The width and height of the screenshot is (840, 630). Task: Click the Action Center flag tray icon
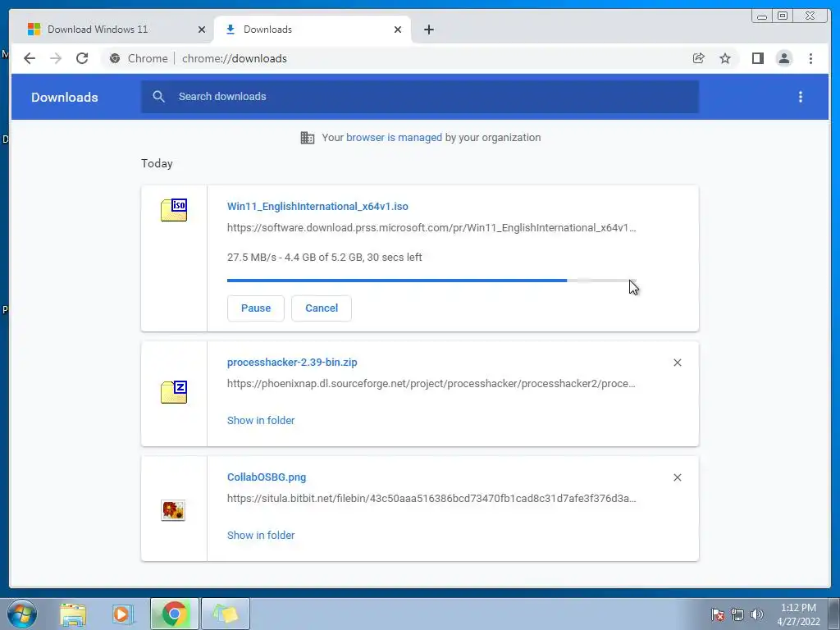(x=717, y=614)
